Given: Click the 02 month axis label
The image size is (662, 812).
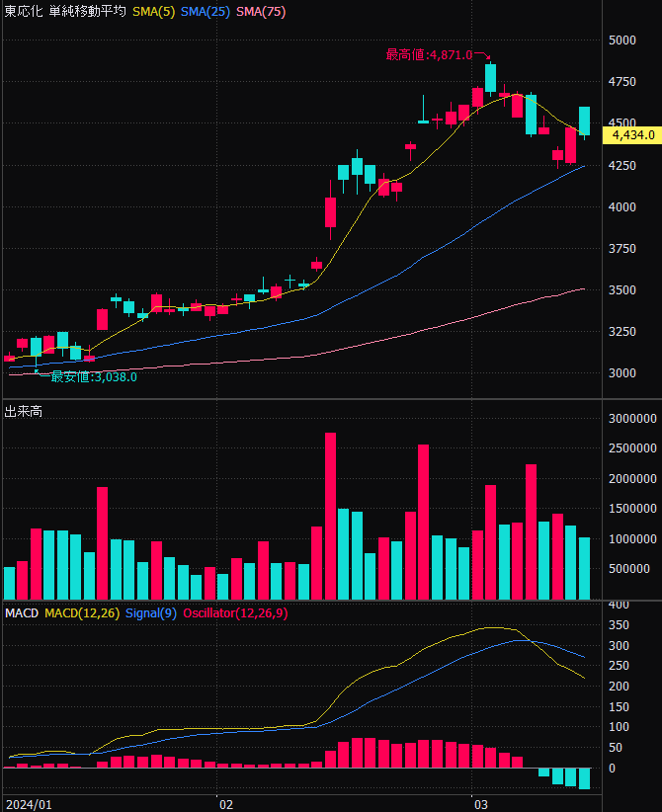Looking at the screenshot, I should [x=226, y=804].
